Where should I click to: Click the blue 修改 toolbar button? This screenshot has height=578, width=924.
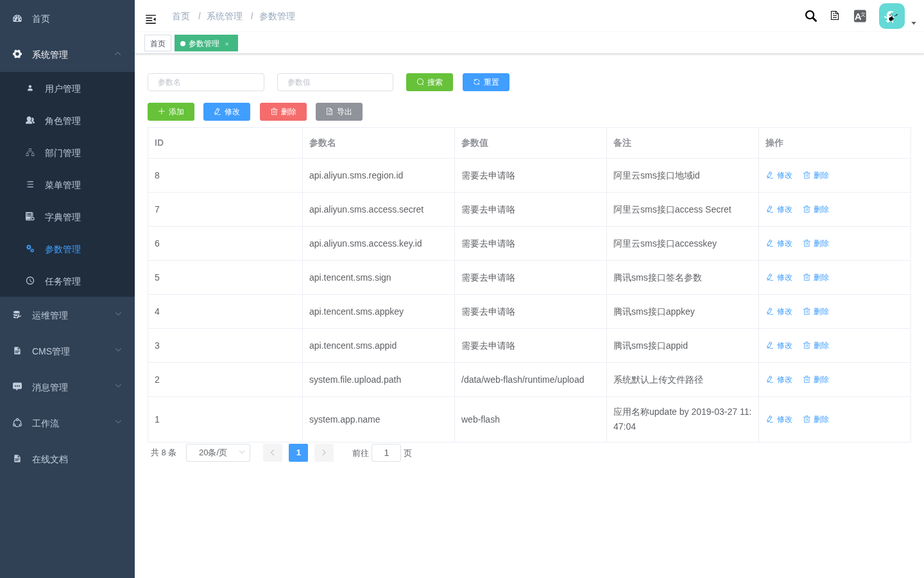pos(227,112)
